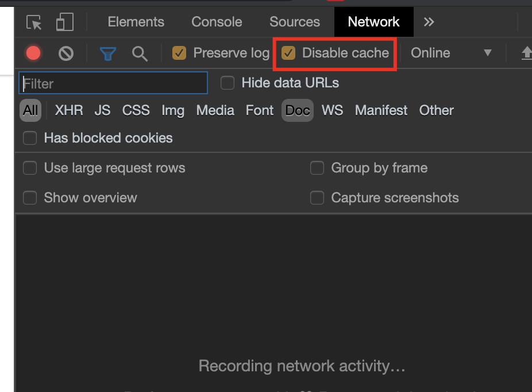The image size is (532, 392).
Task: Show all request types with All filter
Action: (30, 110)
